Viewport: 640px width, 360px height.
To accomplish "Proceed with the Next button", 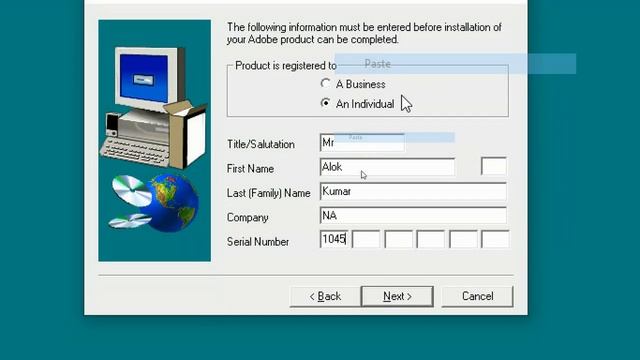I will [x=397, y=296].
